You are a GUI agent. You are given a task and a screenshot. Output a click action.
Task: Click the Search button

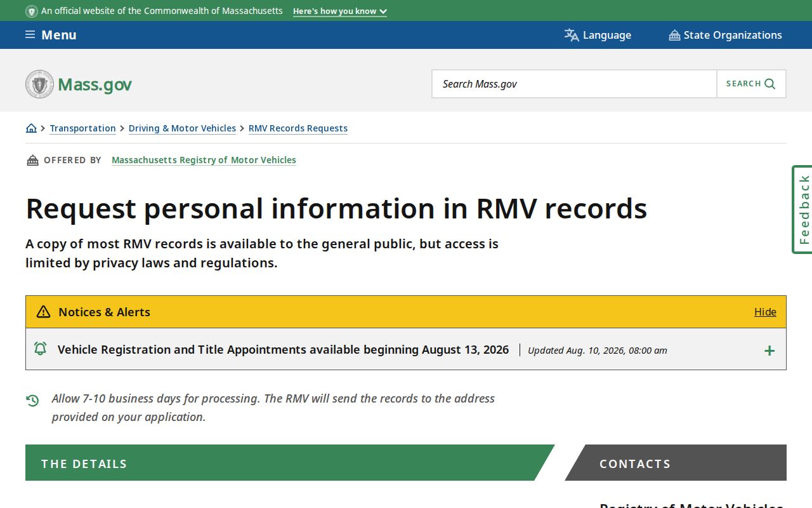coord(751,84)
